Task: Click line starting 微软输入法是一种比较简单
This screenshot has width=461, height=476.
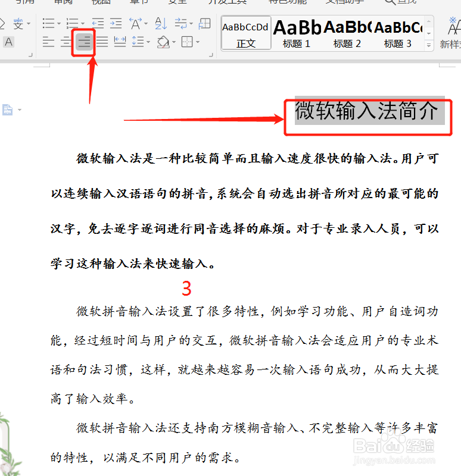Action: point(257,158)
